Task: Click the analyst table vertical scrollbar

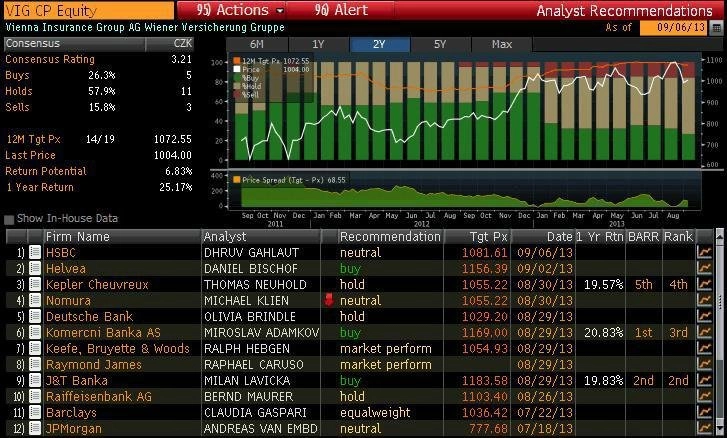Action: (719, 332)
